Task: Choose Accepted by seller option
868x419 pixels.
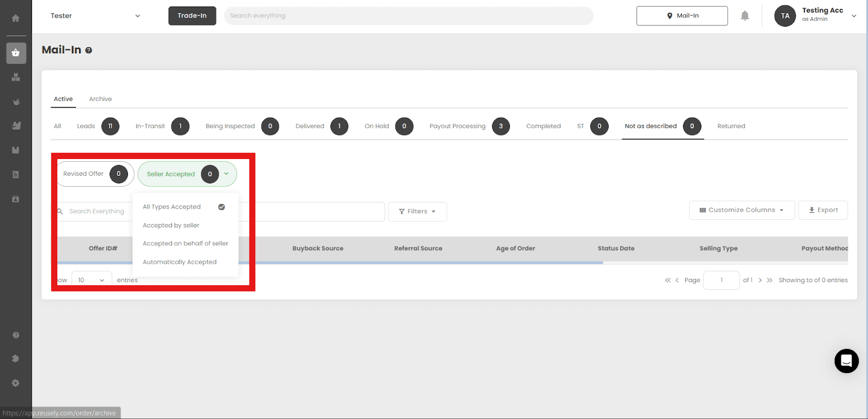Action: pos(171,225)
